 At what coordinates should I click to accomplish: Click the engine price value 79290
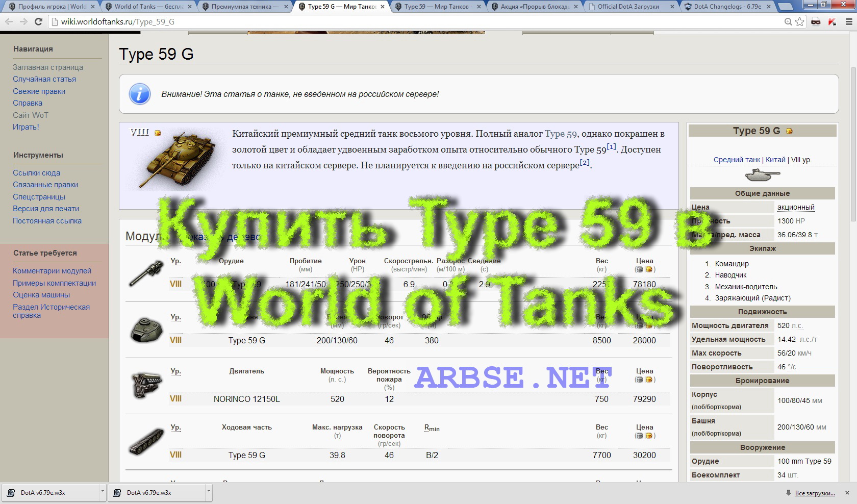644,399
